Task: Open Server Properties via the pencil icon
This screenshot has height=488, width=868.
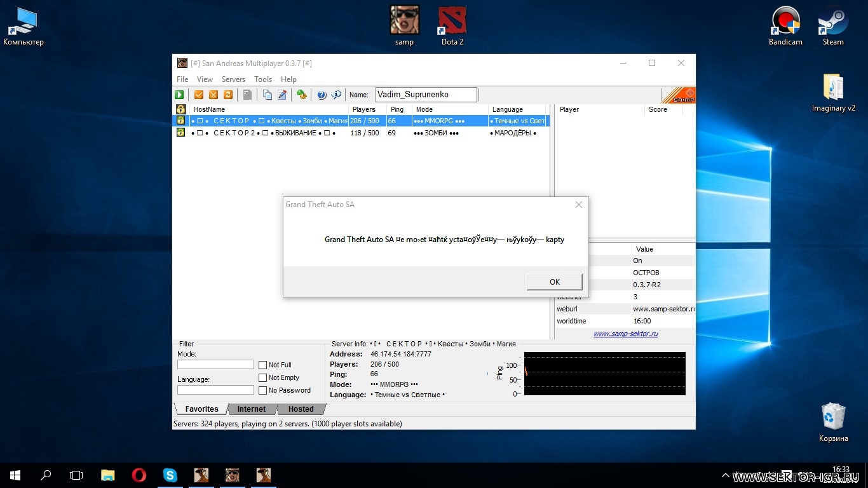Action: [x=282, y=95]
